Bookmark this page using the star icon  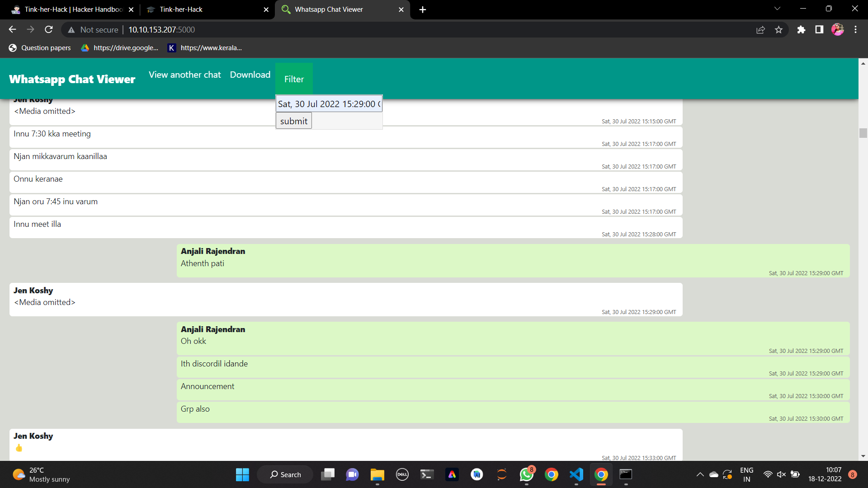(778, 29)
